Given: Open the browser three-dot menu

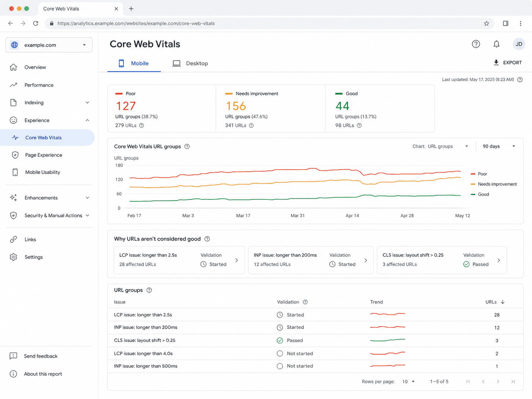Looking at the screenshot, I should click(x=521, y=23).
